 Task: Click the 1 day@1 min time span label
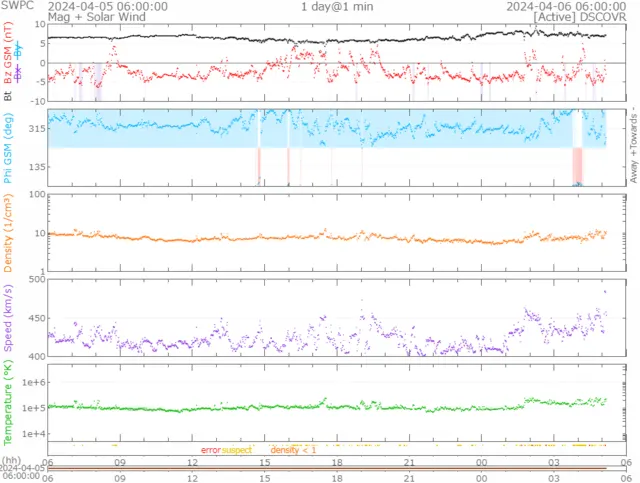click(x=337, y=6)
